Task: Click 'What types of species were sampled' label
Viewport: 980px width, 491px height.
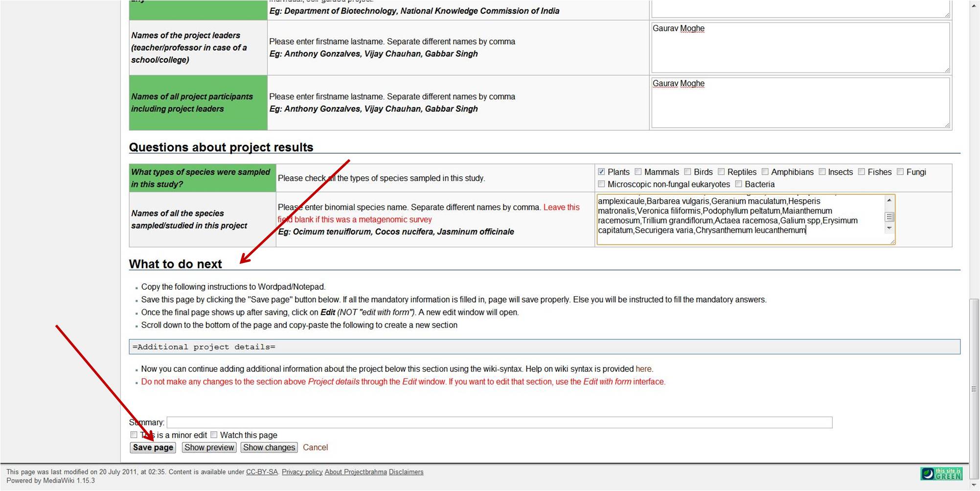Action: 201,178
